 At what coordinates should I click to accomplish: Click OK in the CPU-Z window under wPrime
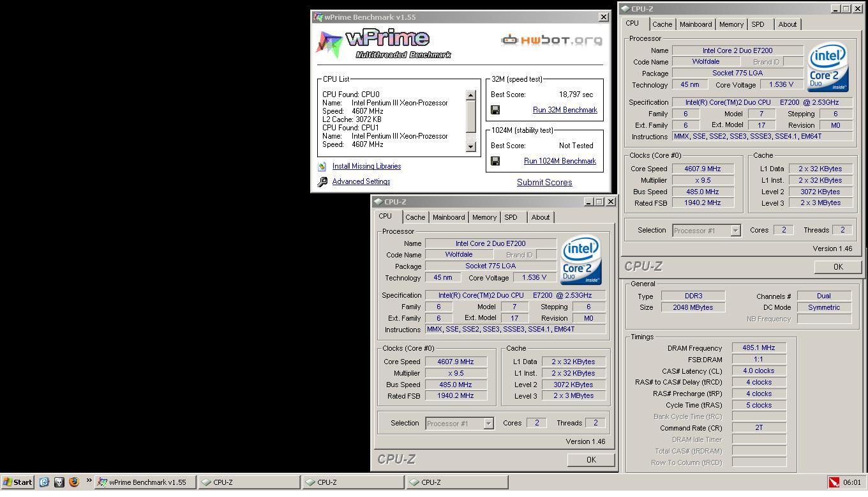coord(591,460)
